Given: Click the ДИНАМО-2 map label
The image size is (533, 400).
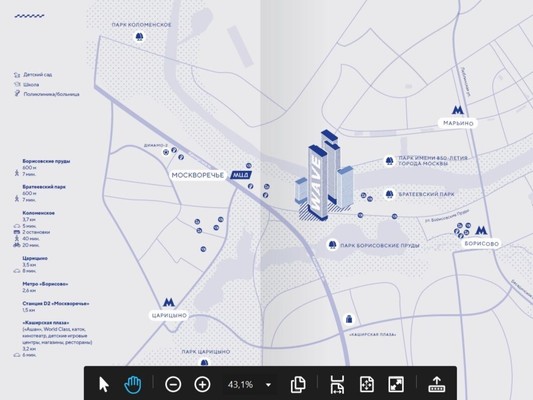Looking at the screenshot, I should 156,145.
